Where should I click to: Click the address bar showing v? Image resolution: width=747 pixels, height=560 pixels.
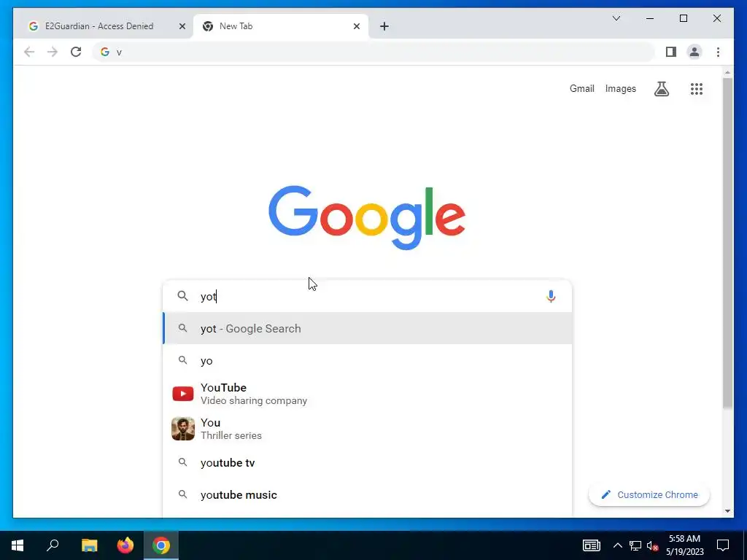coord(373,52)
